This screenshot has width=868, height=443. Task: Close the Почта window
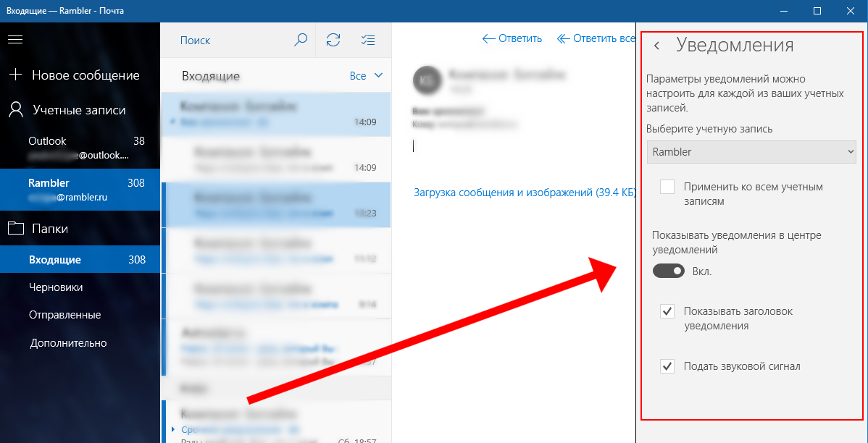pyautogui.click(x=851, y=11)
